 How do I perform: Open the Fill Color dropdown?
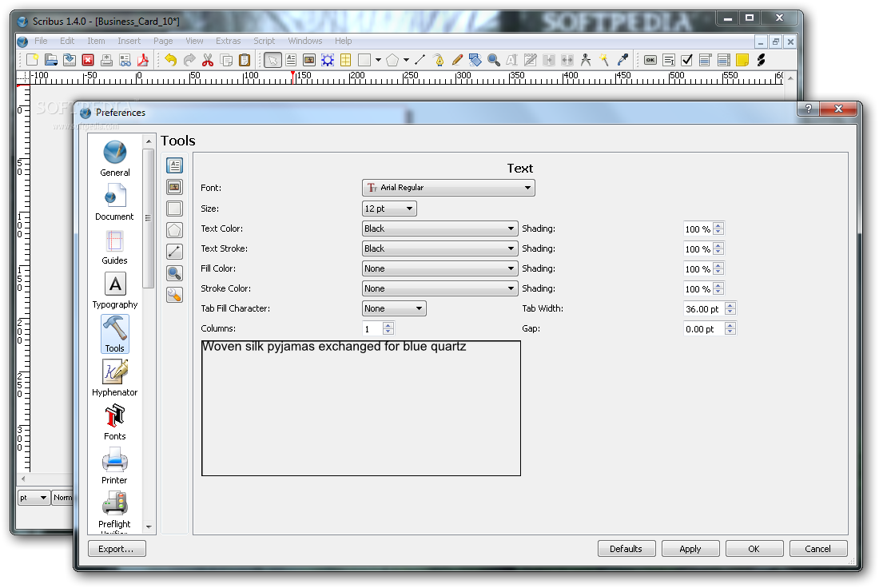(440, 268)
